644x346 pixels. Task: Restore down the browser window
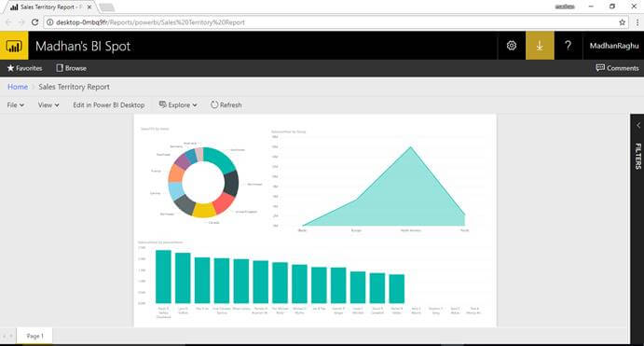click(612, 7)
